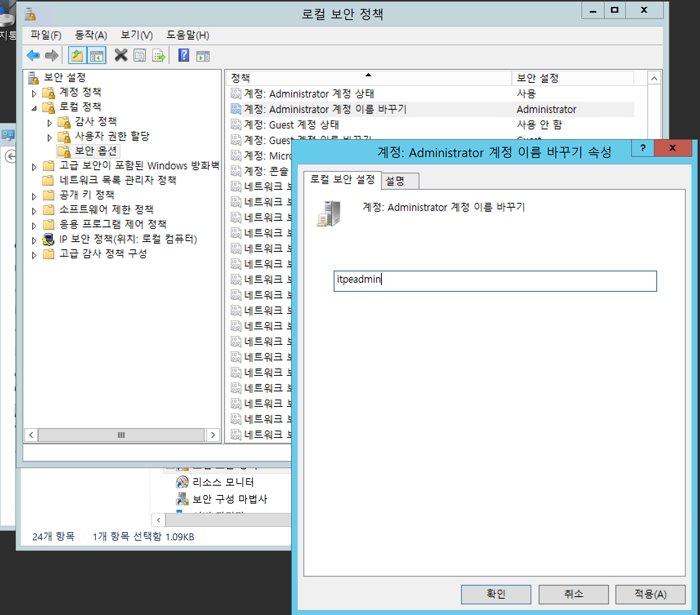Image resolution: width=700 pixels, height=615 pixels.
Task: Open the 도움말(H) menu
Action: 187,35
